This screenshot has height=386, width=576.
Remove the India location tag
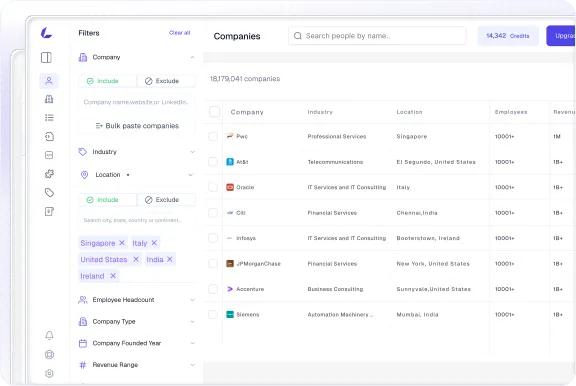coord(170,259)
